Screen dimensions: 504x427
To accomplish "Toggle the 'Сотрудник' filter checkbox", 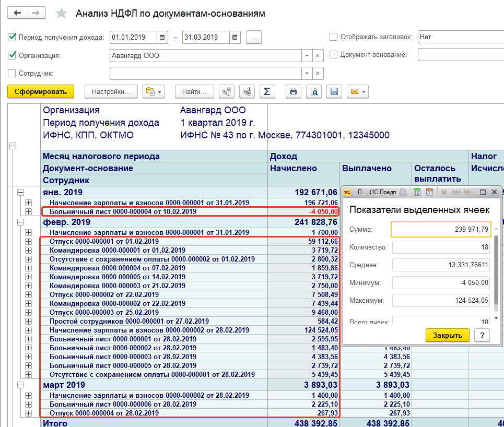I will click(x=12, y=74).
